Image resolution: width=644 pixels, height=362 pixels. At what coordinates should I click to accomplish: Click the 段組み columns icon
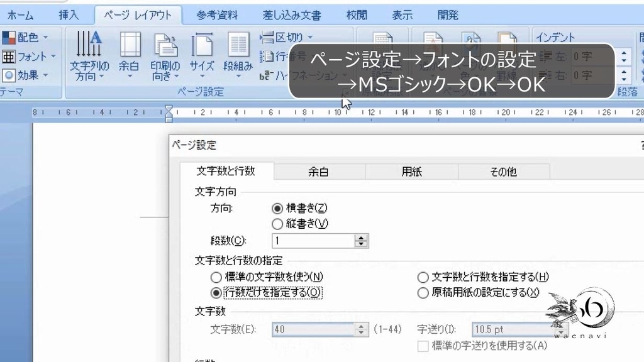[238, 45]
